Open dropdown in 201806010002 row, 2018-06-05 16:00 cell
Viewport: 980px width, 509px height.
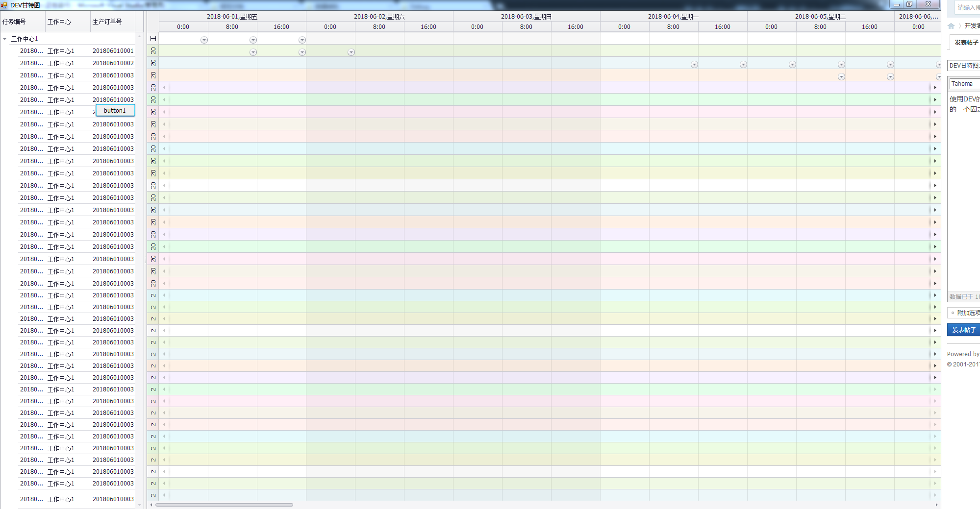[x=890, y=65]
